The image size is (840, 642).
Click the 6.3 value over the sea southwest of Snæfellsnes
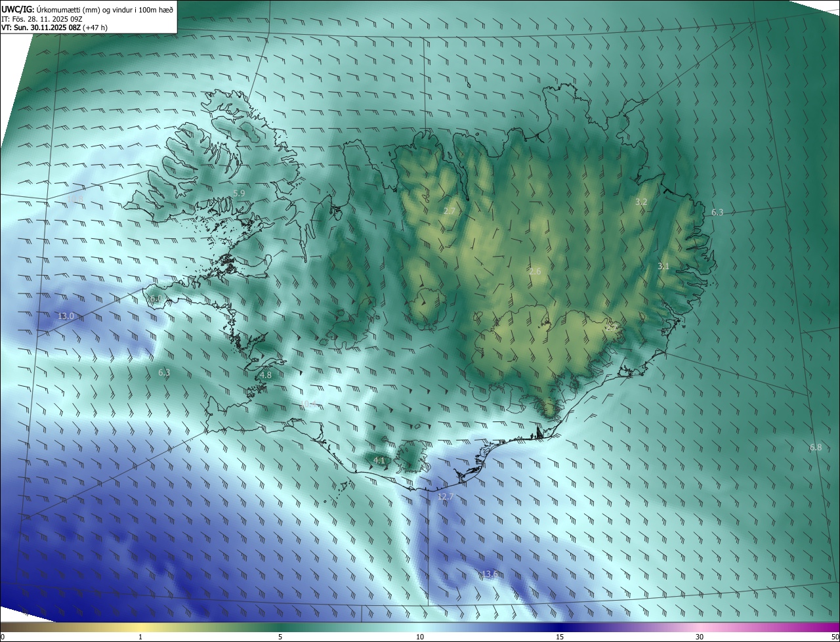click(164, 373)
